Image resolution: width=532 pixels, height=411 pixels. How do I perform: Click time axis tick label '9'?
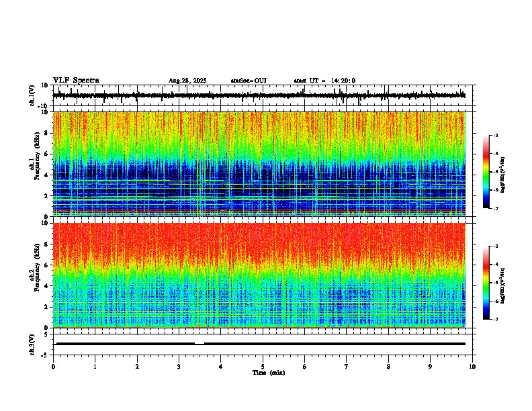pos(430,367)
